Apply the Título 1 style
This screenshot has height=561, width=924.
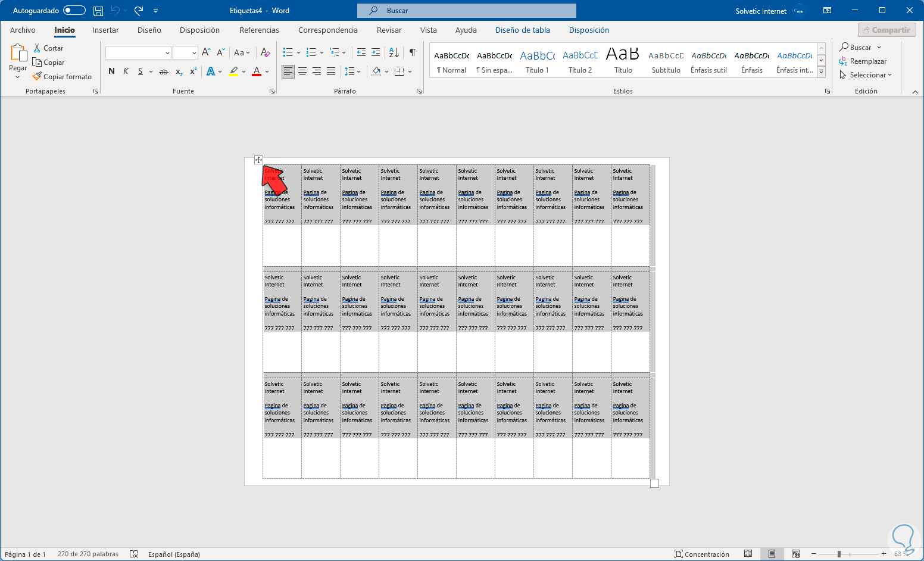(537, 61)
